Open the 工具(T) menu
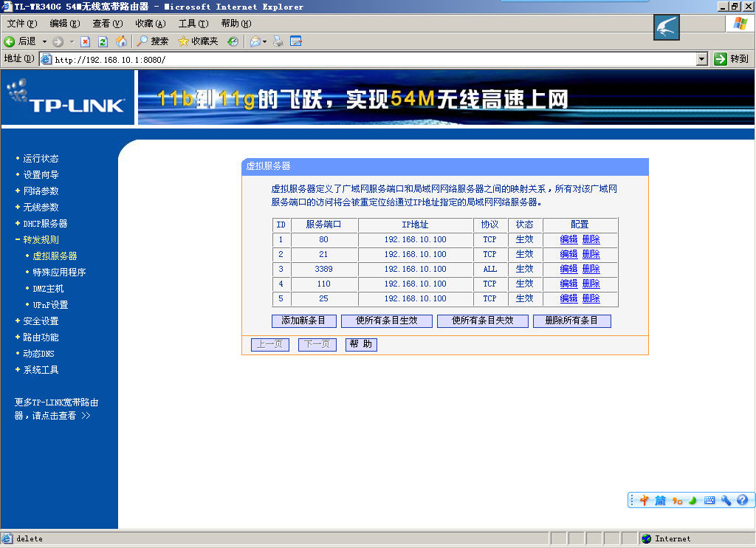The image size is (756, 548). click(193, 24)
